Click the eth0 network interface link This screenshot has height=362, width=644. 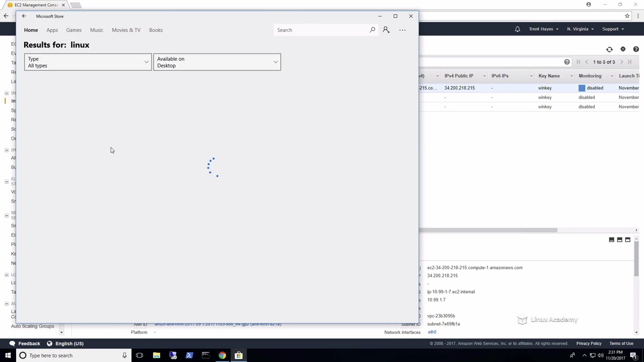point(432,332)
